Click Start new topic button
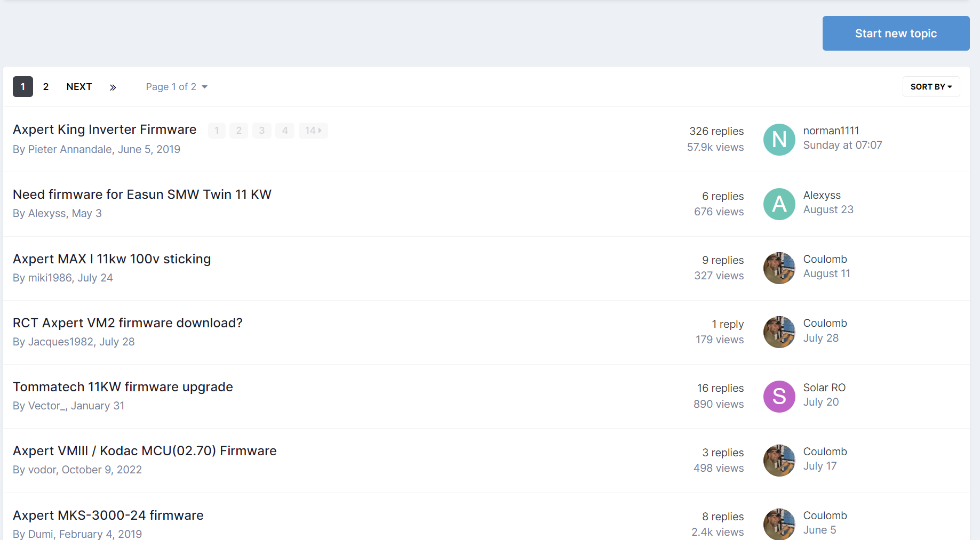 (x=896, y=34)
